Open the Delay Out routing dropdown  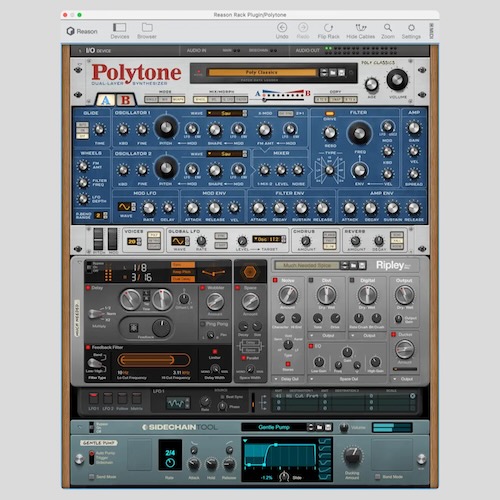click(287, 379)
